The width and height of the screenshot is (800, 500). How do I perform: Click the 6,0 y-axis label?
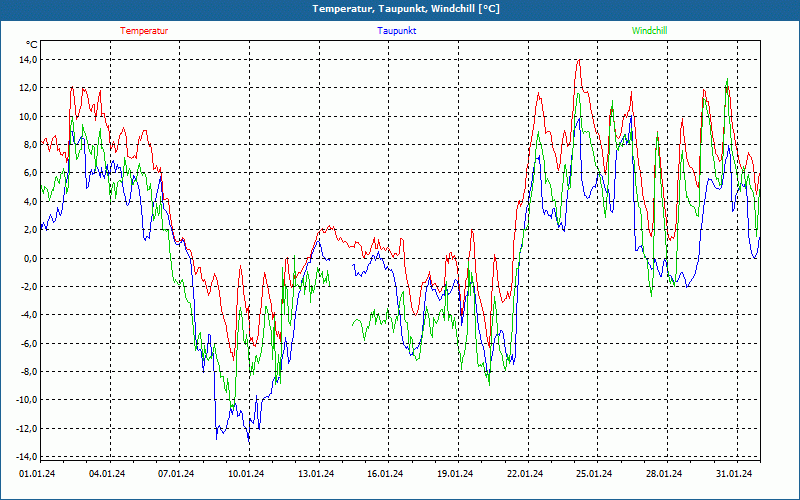point(30,173)
